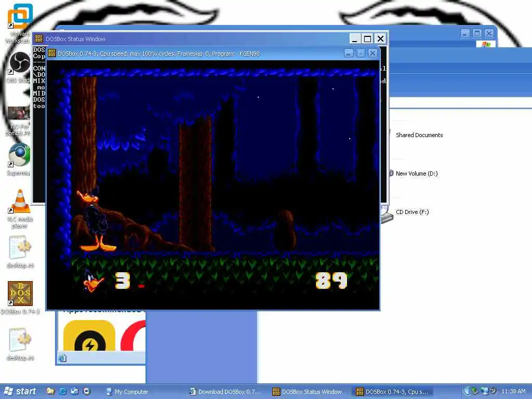
Task: Maximize the My Computer window
Action: (x=477, y=33)
